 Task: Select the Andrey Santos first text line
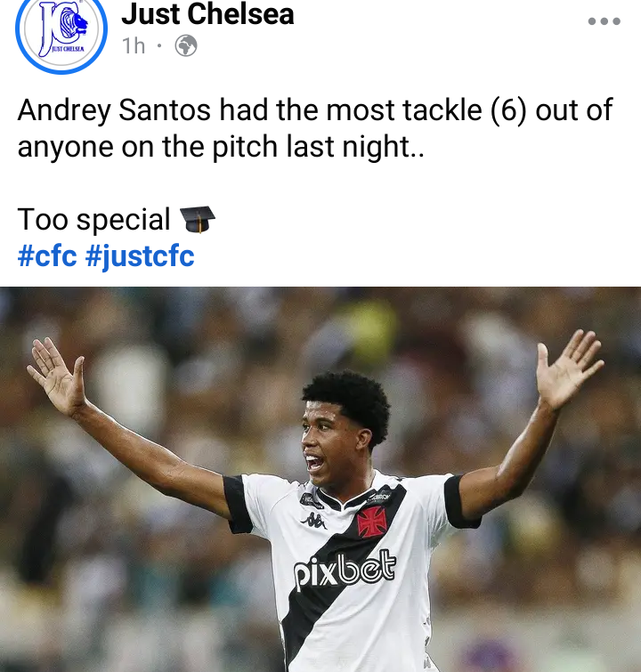pos(315,110)
